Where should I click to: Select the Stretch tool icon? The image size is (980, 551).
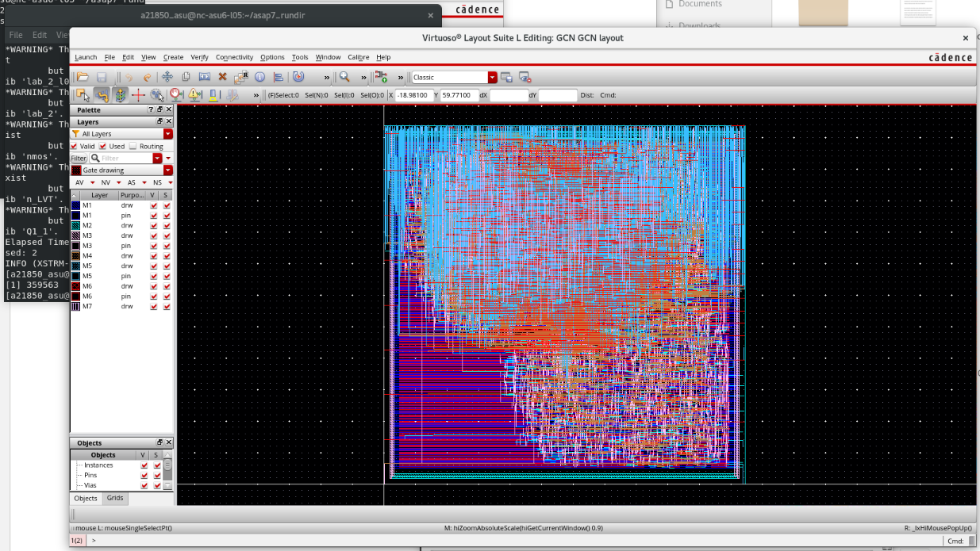[x=204, y=77]
